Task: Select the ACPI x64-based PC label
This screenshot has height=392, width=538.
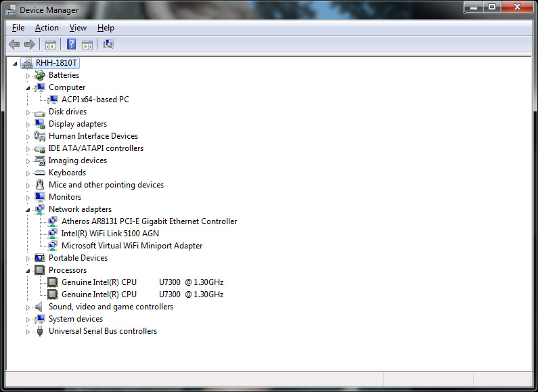Action: (95, 100)
